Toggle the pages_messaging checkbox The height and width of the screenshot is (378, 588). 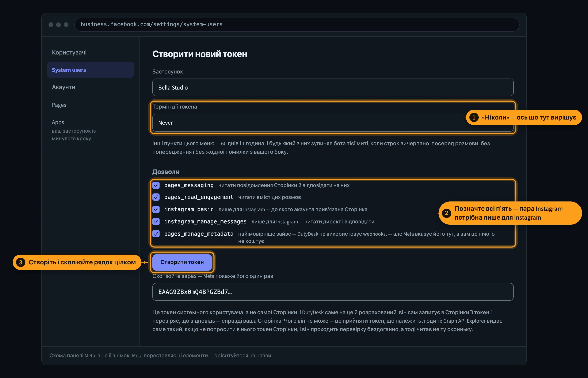click(x=156, y=185)
